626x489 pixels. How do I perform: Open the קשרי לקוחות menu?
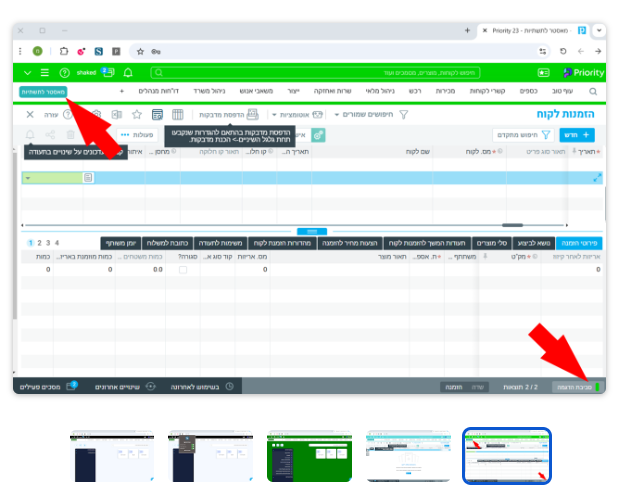[487, 91]
